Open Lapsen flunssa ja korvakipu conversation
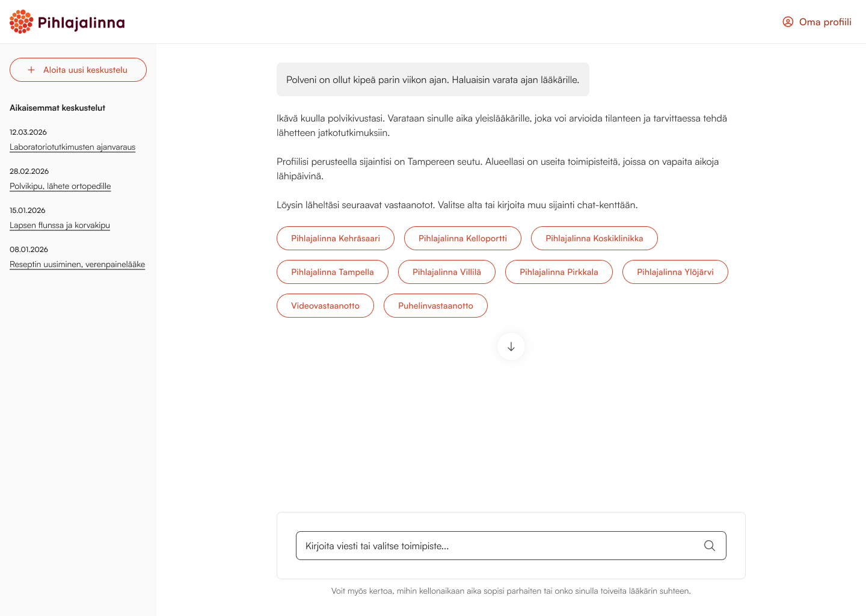 [x=60, y=225]
